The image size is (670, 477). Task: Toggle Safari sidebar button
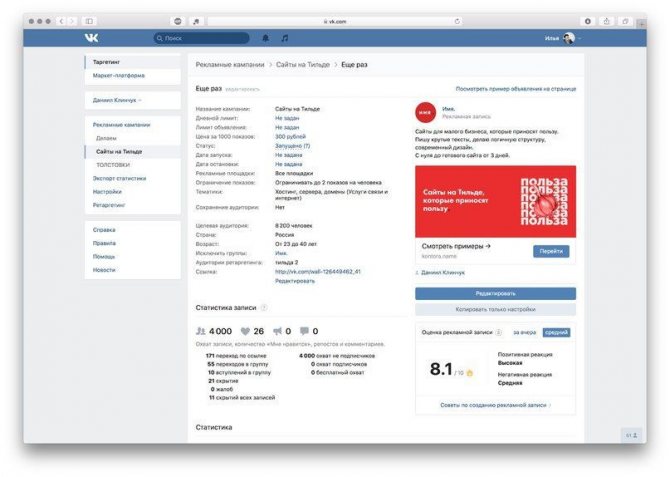click(x=89, y=21)
